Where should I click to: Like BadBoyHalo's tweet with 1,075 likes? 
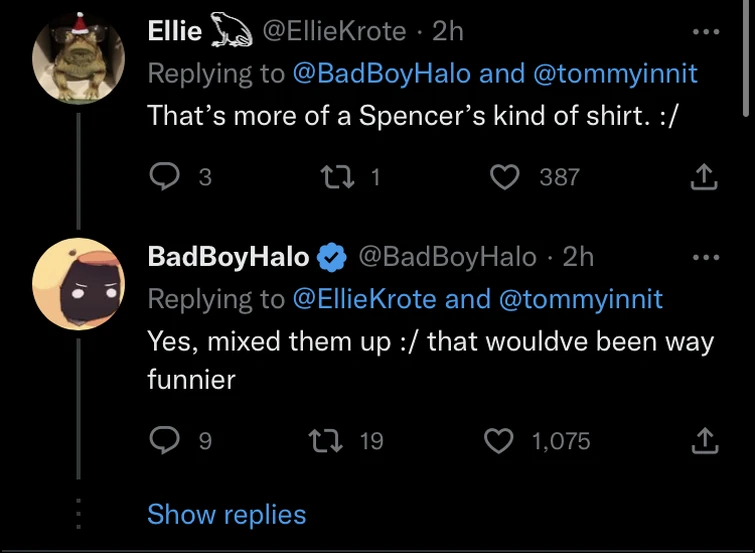point(498,440)
